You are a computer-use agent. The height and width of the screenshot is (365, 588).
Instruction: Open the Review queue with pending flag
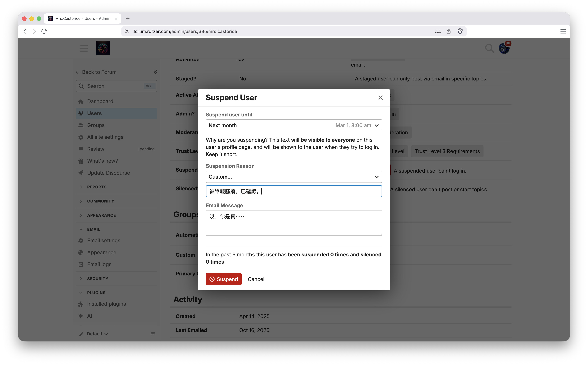[96, 149]
